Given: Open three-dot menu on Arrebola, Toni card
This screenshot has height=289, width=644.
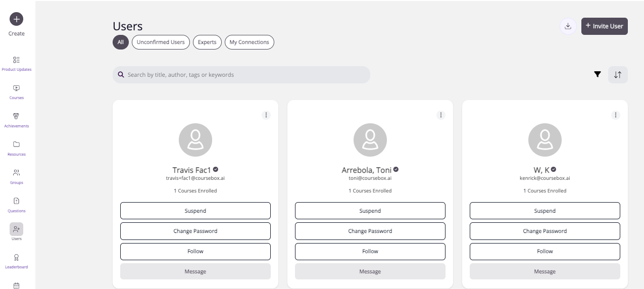Looking at the screenshot, I should tap(441, 115).
